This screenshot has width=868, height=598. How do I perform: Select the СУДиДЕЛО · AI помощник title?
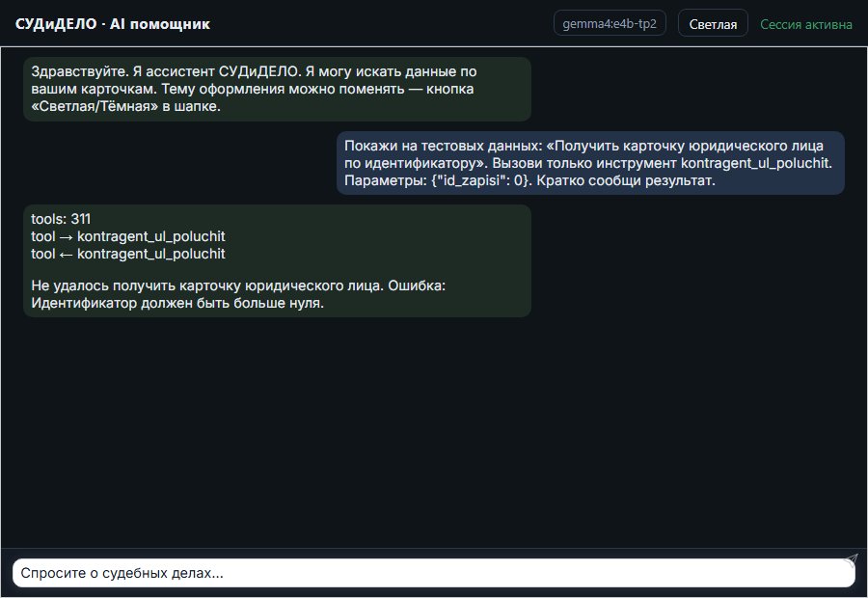tap(113, 24)
